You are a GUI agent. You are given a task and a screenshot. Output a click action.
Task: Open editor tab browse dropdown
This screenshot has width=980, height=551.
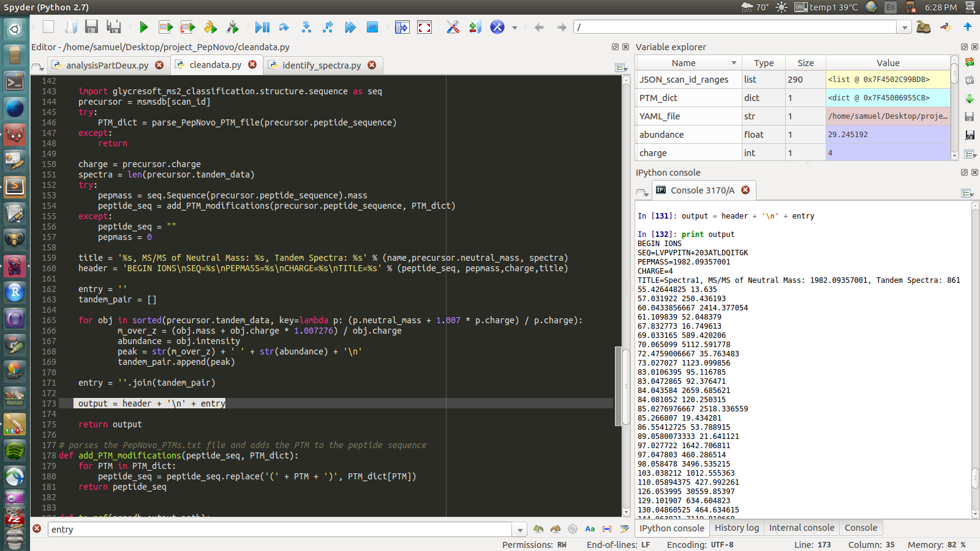tap(37, 66)
